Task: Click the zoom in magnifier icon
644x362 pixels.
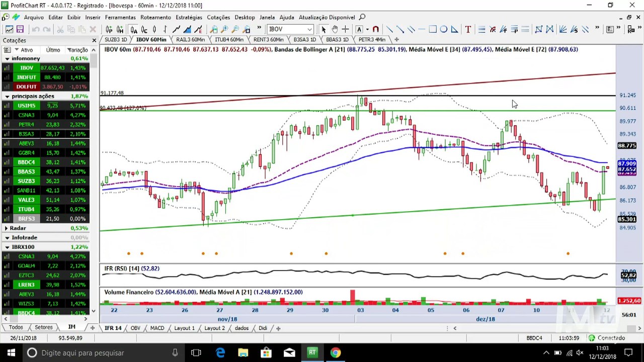Action: point(224,29)
